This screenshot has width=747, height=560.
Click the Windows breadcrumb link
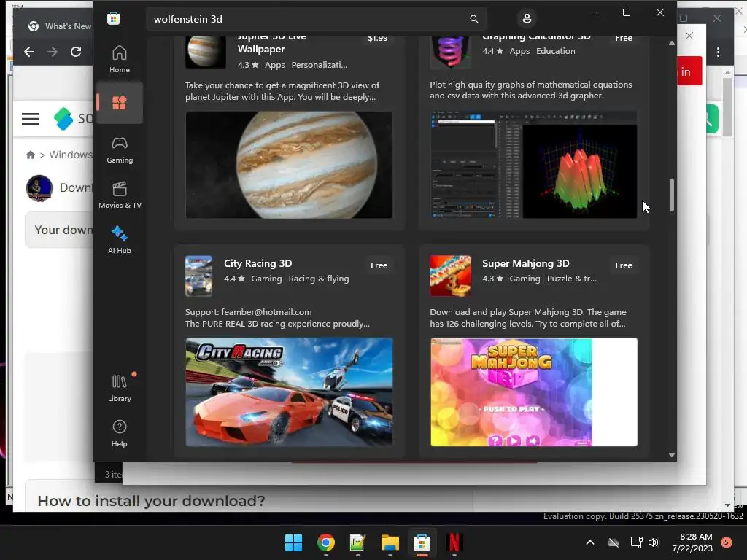(71, 155)
